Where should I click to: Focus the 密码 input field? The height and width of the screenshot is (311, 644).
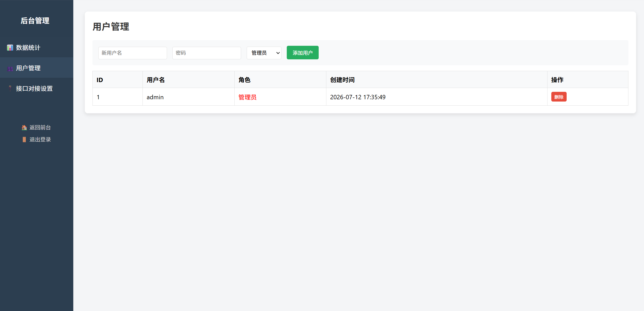[x=207, y=53]
